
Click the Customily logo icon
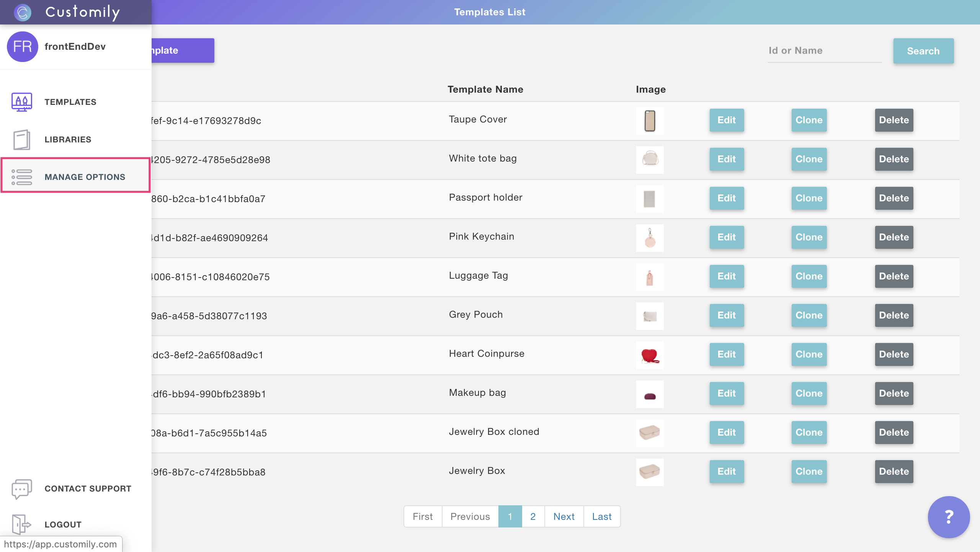tap(22, 12)
